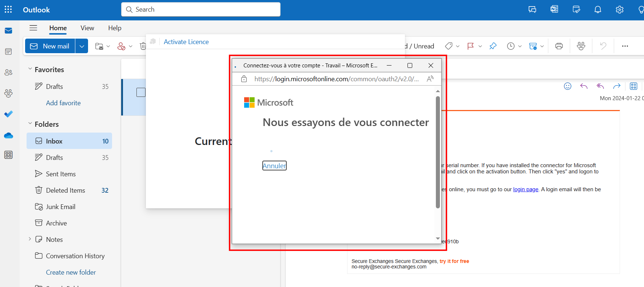Switch to the Help tab
The width and height of the screenshot is (644, 287).
click(115, 28)
